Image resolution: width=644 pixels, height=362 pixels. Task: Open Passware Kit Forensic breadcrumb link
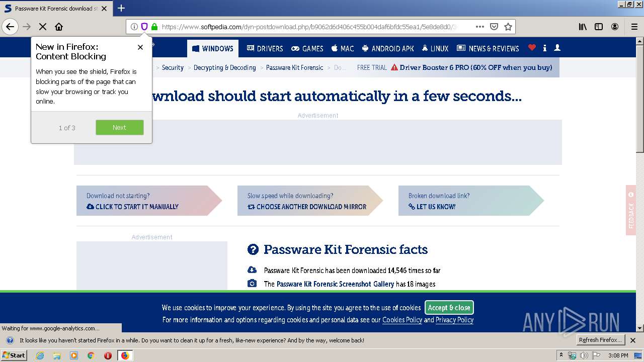coord(295,67)
